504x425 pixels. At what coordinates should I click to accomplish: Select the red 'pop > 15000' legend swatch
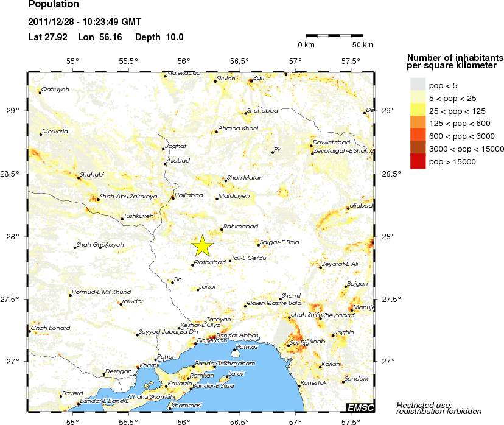coord(418,161)
